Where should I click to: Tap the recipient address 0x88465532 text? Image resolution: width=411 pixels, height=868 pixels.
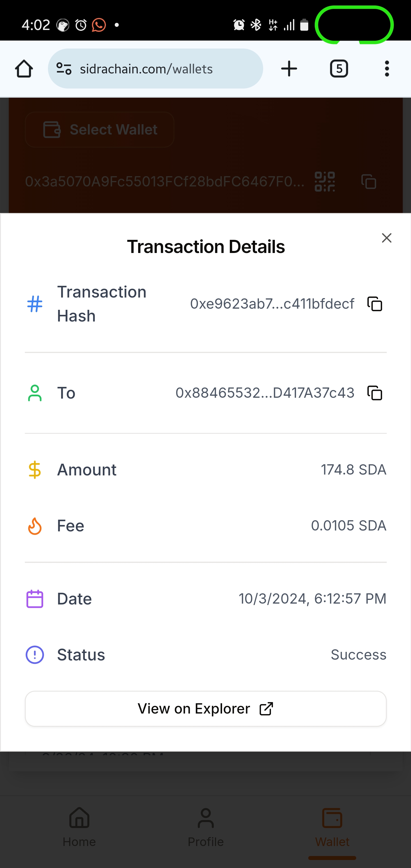tap(265, 393)
